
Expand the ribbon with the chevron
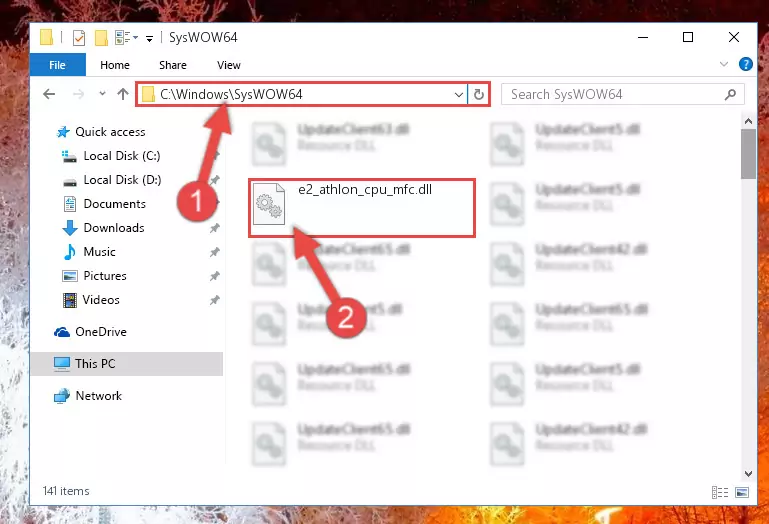pos(724,64)
